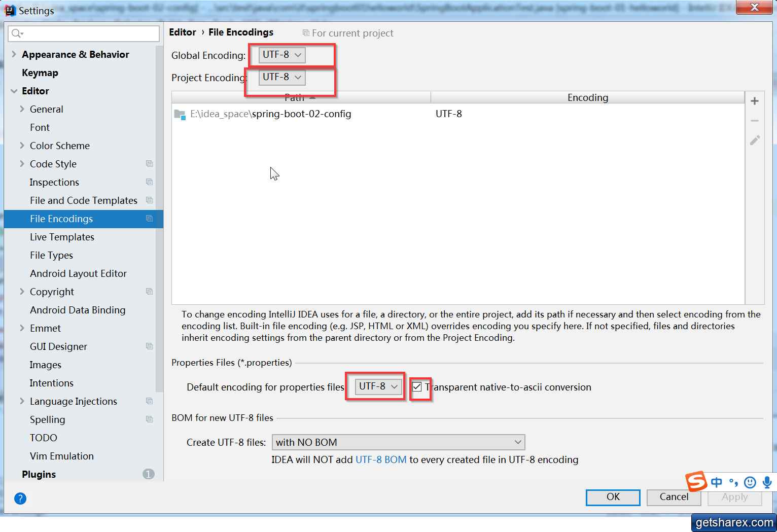
Task: Click the project-level icon beside GUI Designer
Action: pyautogui.click(x=149, y=346)
